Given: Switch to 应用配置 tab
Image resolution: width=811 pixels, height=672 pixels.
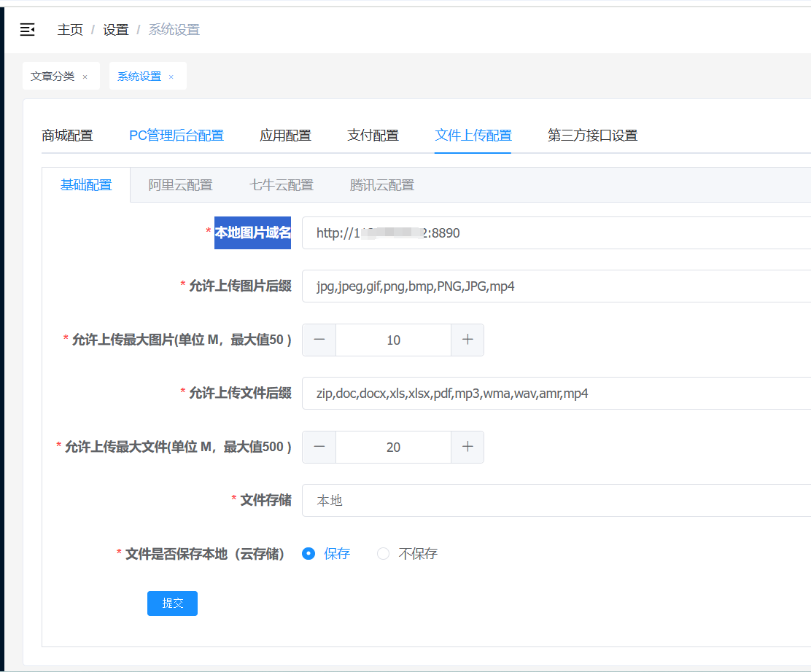Looking at the screenshot, I should (x=285, y=136).
